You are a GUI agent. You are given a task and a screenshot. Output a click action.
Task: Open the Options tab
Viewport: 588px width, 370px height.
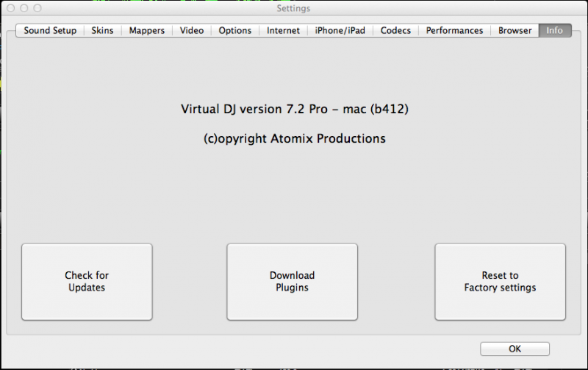234,30
